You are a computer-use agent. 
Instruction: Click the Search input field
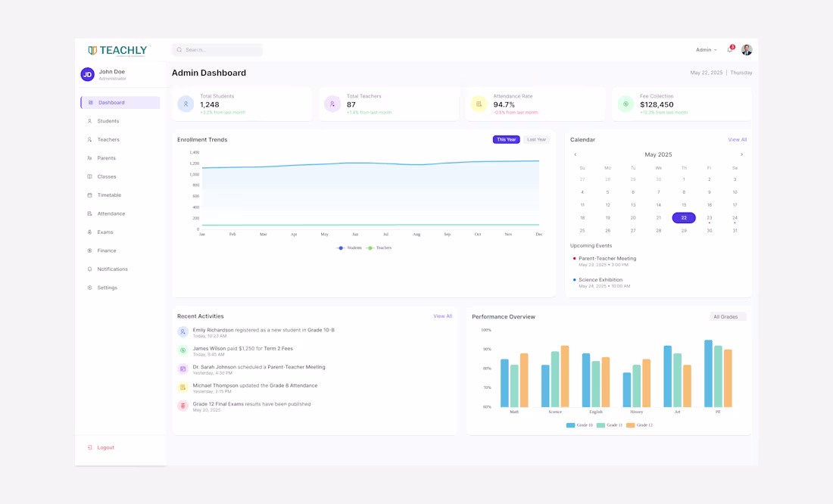click(217, 50)
